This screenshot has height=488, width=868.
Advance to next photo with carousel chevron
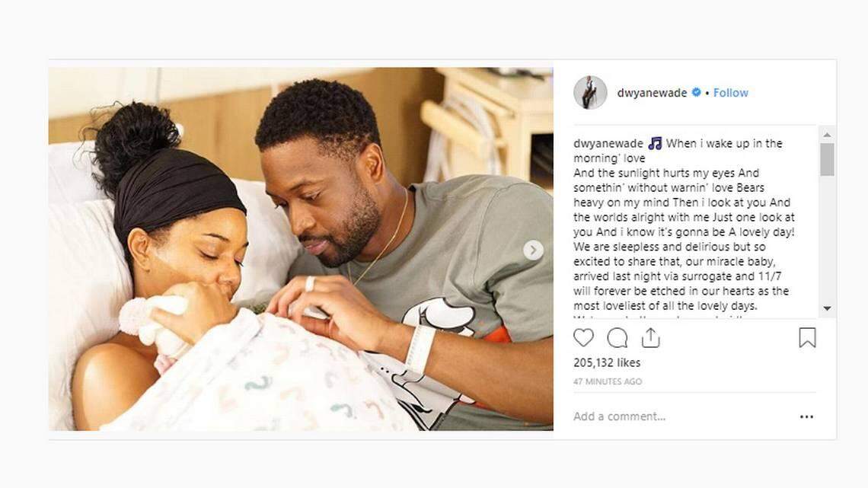tap(533, 250)
